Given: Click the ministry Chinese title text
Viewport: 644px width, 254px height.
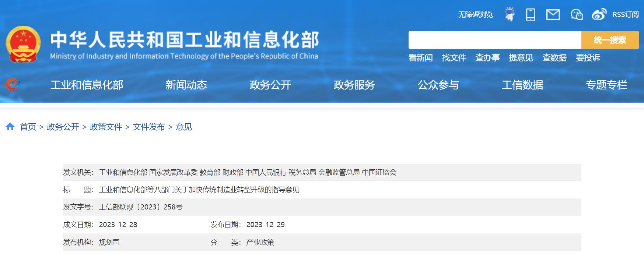Looking at the screenshot, I should pyautogui.click(x=185, y=39).
